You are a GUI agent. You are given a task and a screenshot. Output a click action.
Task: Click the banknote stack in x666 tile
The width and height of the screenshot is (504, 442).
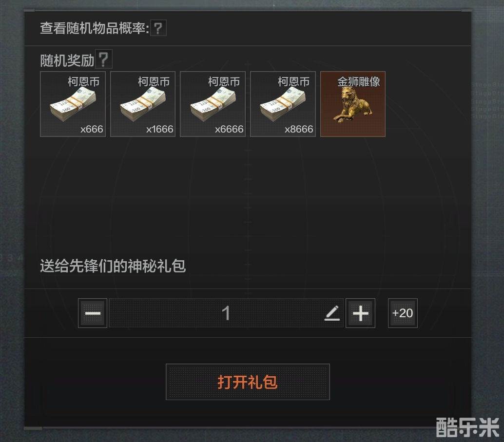coord(73,104)
